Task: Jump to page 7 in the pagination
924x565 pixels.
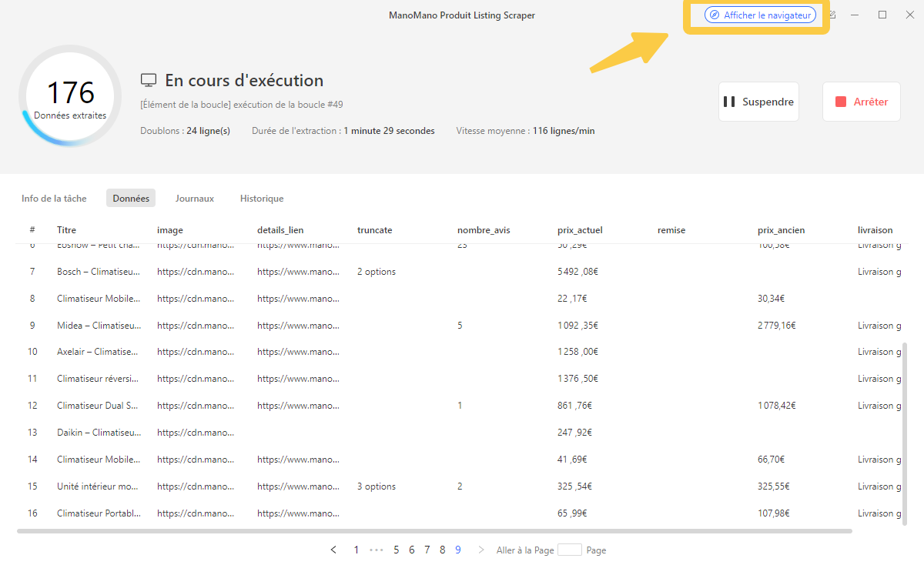Action: (x=427, y=550)
